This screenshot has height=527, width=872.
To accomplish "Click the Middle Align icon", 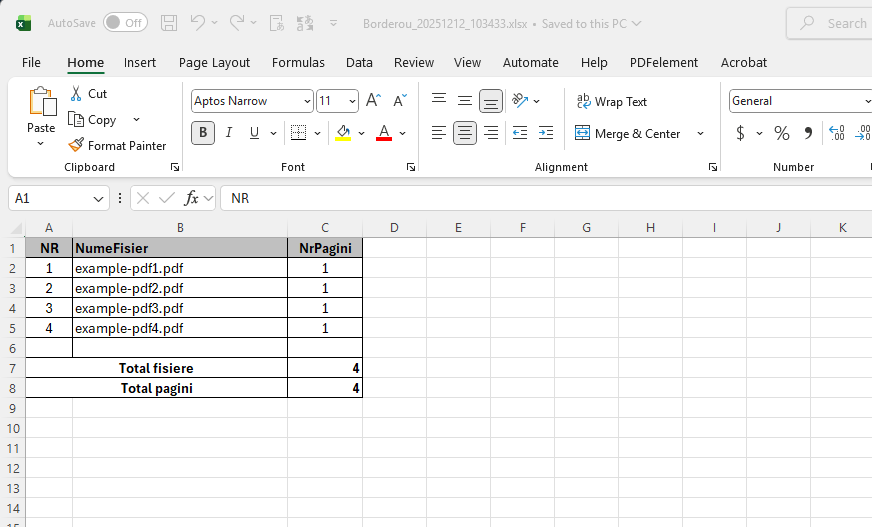I will [x=465, y=100].
